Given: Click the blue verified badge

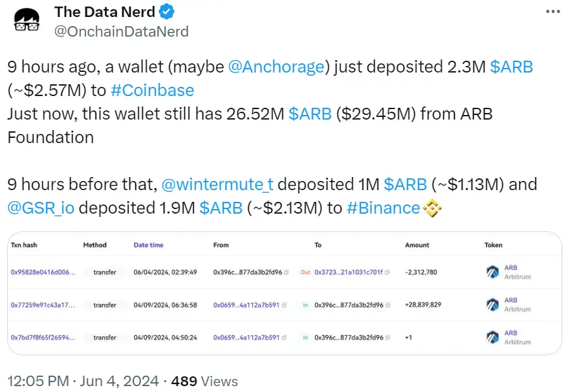Looking at the screenshot, I should click(x=167, y=12).
